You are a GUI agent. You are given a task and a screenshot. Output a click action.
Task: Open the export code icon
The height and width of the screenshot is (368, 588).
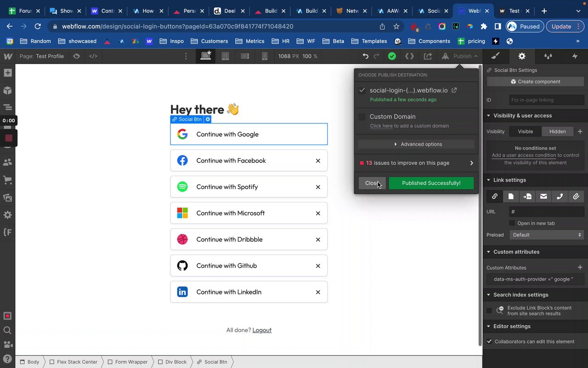point(409,56)
